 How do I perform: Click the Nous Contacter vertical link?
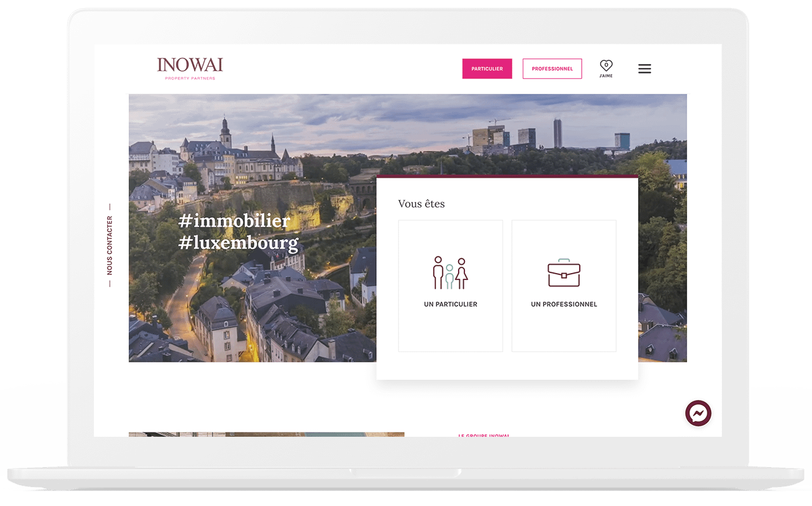tap(110, 245)
